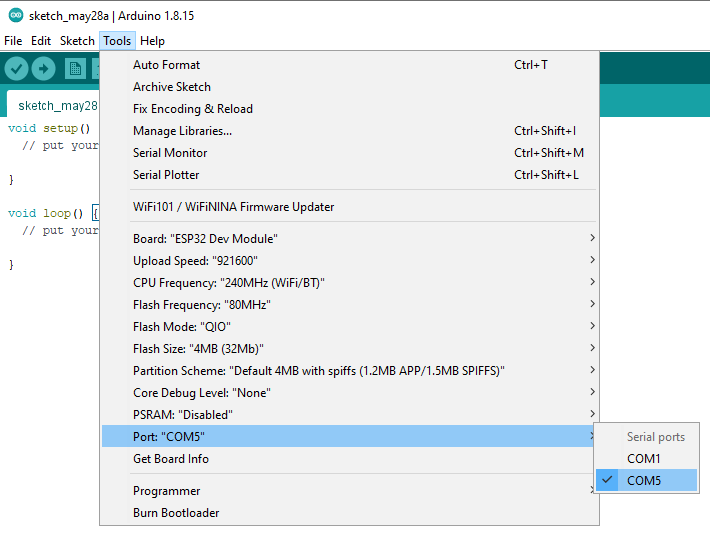Image resolution: width=710 pixels, height=535 pixels.
Task: Expand the Flash Mode "QIO" submenu
Action: click(x=350, y=327)
